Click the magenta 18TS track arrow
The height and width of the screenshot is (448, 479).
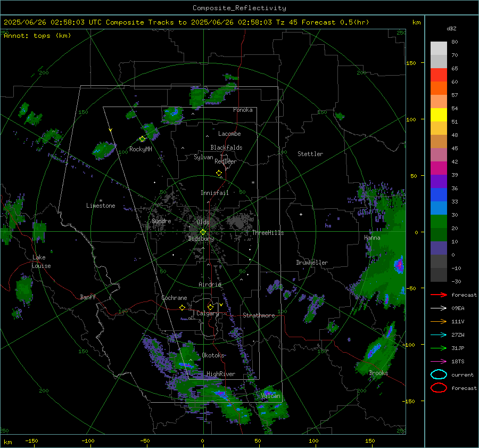tap(439, 362)
